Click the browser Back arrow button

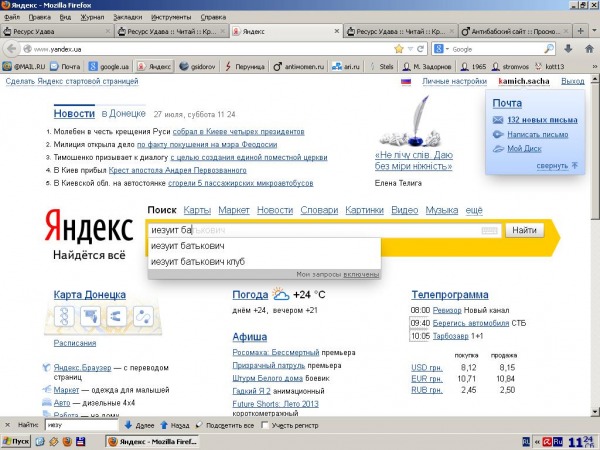(11, 49)
